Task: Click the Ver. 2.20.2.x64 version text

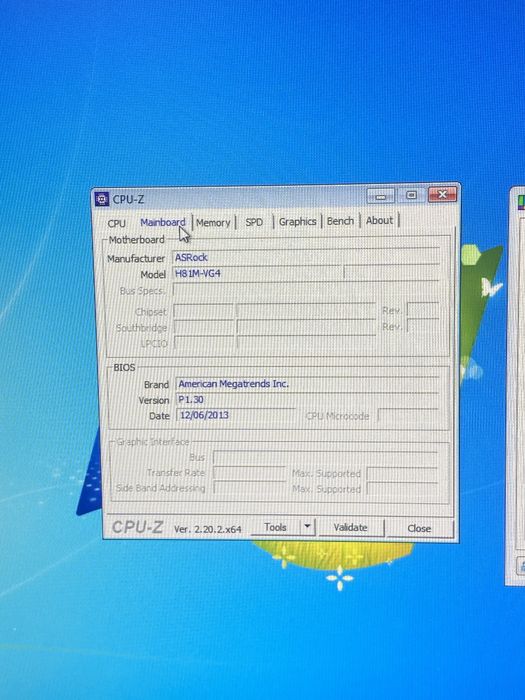Action: pyautogui.click(x=208, y=529)
